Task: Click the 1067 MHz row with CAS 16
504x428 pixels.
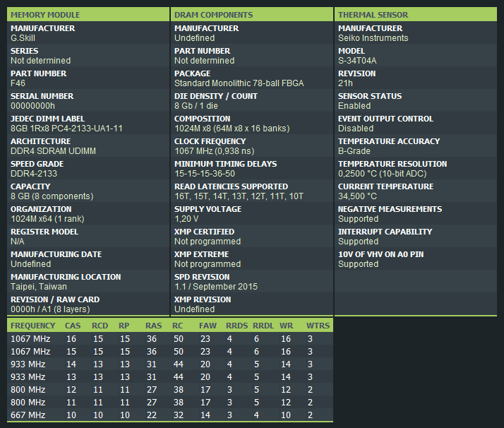Action: tap(170, 338)
